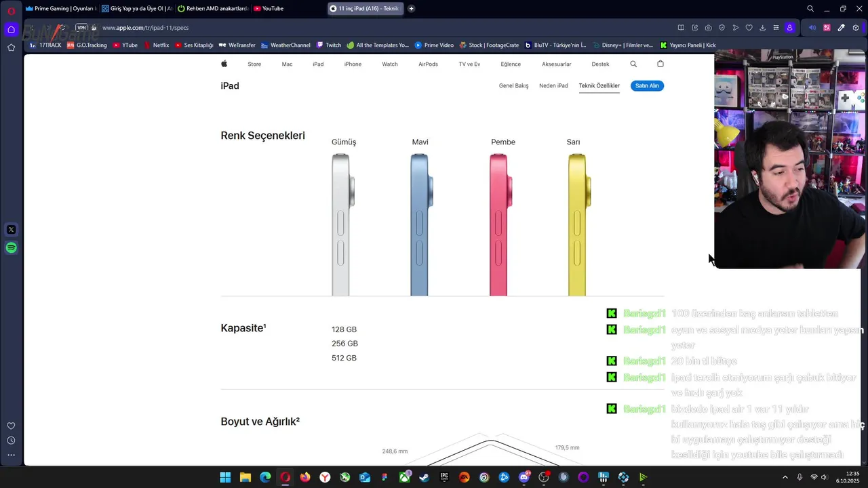
Task: Open the Apple site search magnifier
Action: (x=633, y=64)
